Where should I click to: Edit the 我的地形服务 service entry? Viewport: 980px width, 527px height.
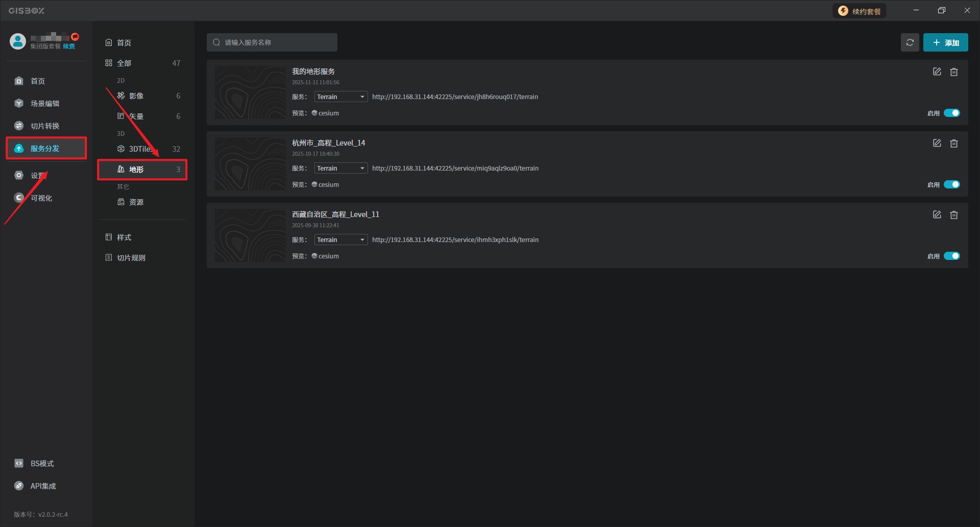coord(937,72)
